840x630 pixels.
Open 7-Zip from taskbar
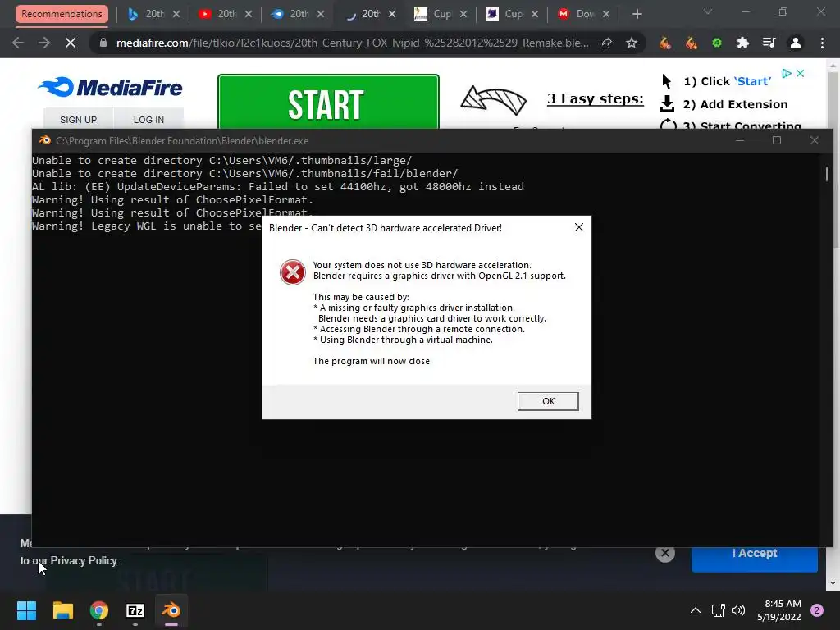pyautogui.click(x=135, y=610)
